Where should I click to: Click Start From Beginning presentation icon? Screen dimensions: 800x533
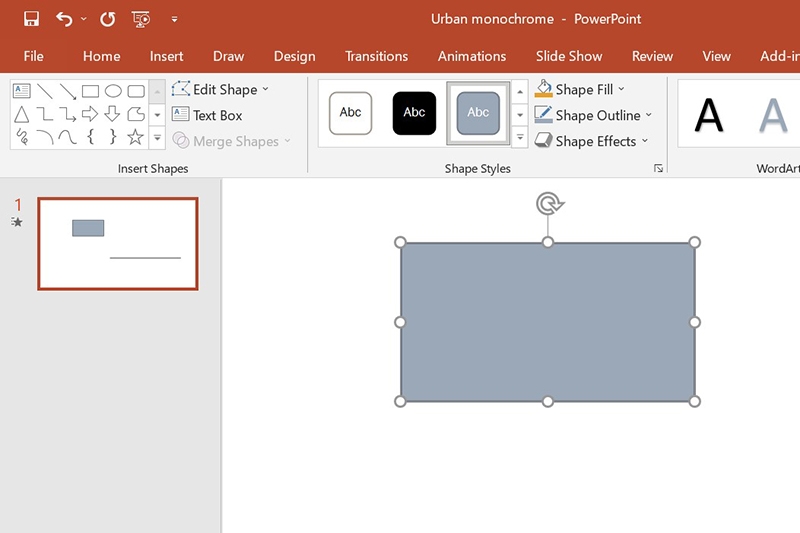pos(141,19)
